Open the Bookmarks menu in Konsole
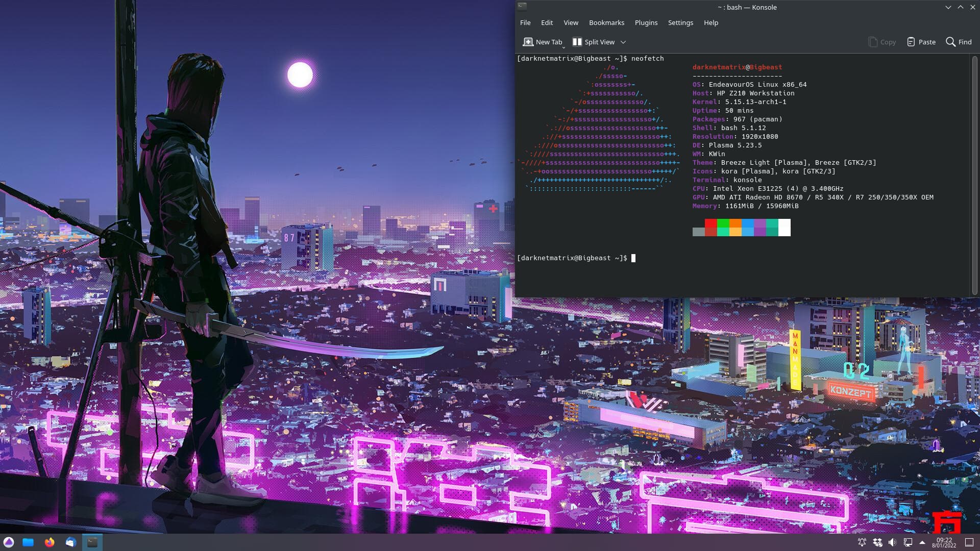This screenshot has width=980, height=551. point(606,22)
